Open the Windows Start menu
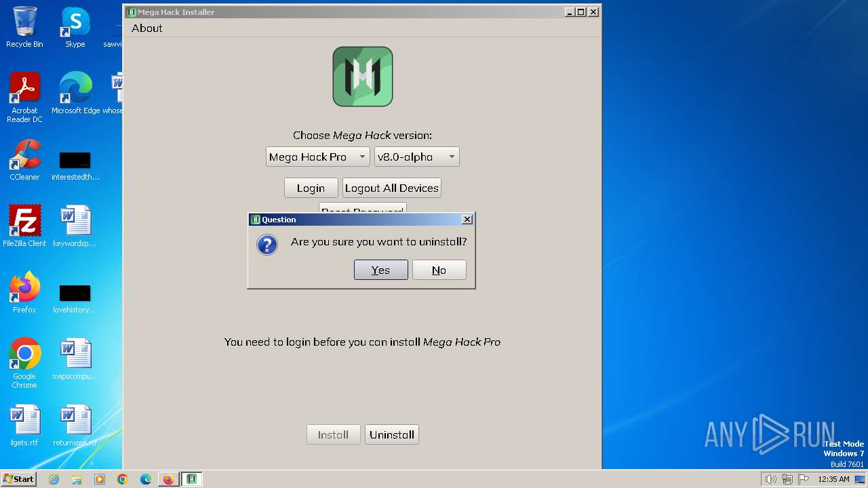 [19, 479]
